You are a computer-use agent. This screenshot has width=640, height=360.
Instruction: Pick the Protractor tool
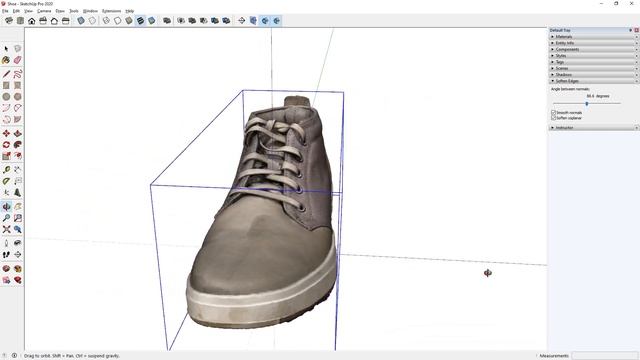[6, 181]
